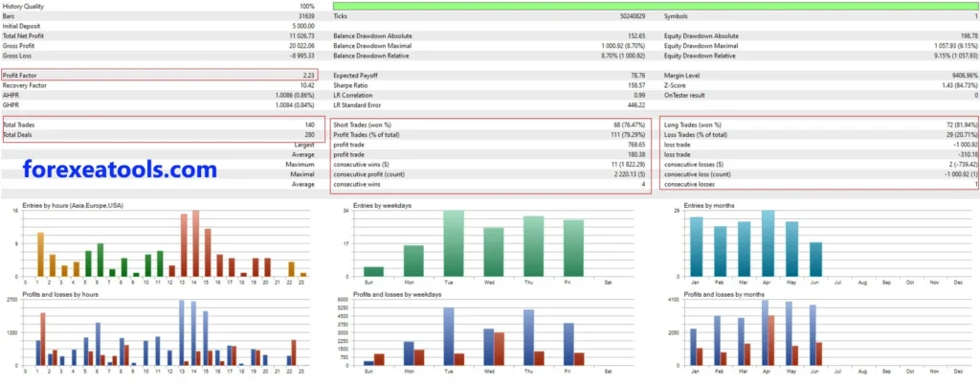Click the 'Entries by hours (Asia,Europe,USA)' chart title
The image size is (980, 385).
(73, 205)
